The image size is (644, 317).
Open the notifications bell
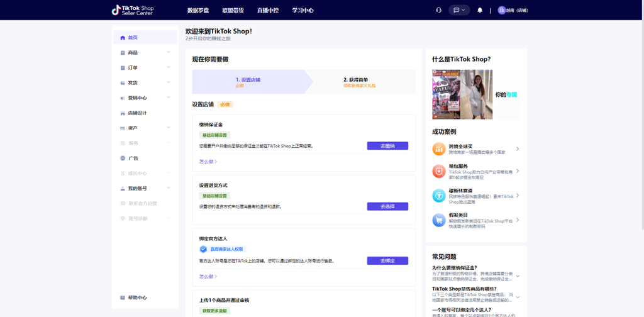480,10
